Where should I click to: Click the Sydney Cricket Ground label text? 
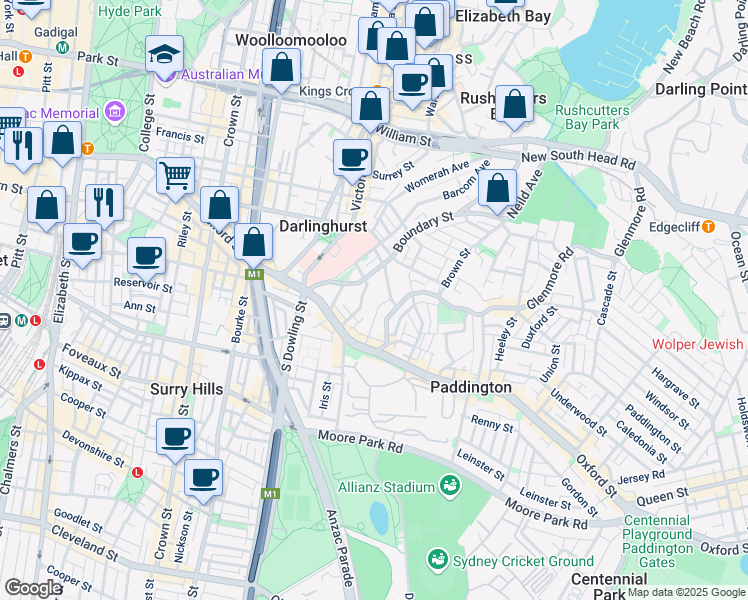(523, 561)
